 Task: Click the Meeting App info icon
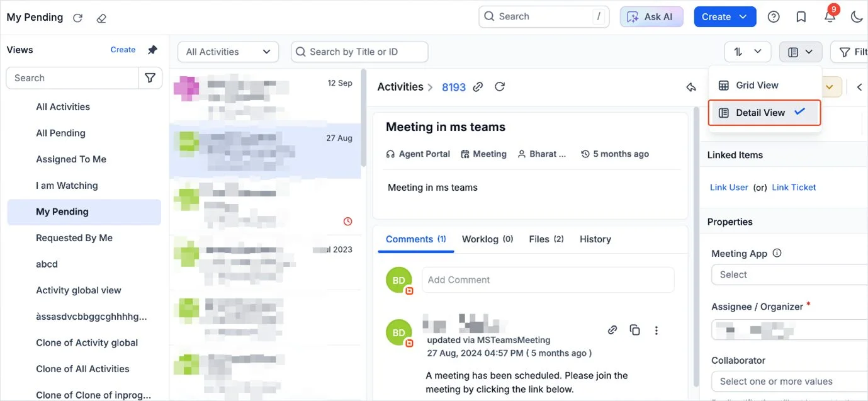click(777, 253)
